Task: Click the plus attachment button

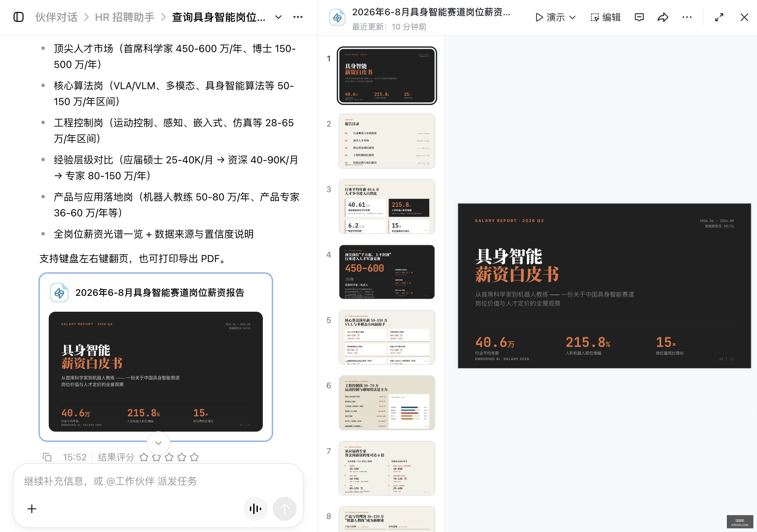Action: (x=32, y=509)
